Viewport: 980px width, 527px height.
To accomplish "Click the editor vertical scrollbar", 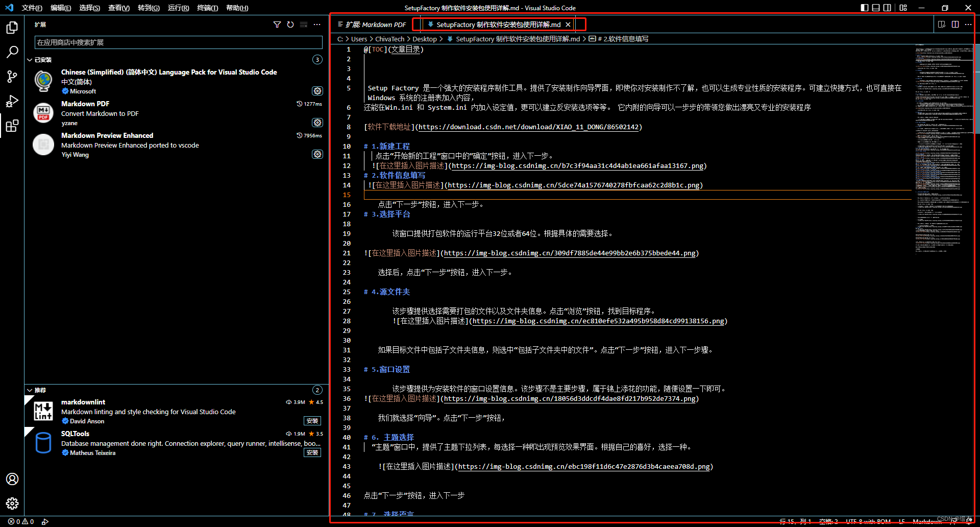I will point(977,89).
